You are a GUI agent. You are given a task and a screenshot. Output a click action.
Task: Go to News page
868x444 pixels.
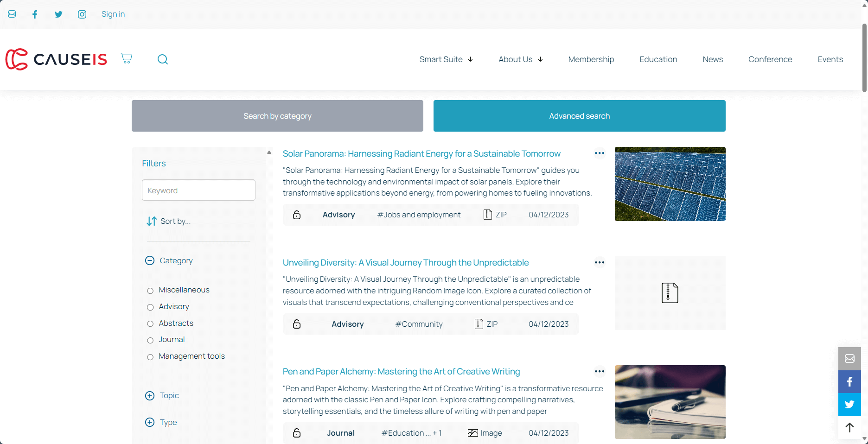pyautogui.click(x=713, y=59)
